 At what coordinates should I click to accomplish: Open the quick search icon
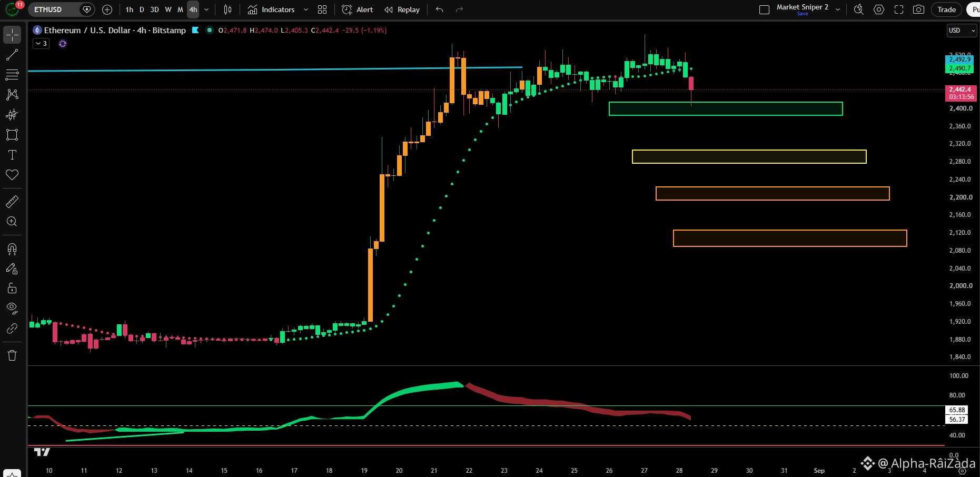(859, 9)
